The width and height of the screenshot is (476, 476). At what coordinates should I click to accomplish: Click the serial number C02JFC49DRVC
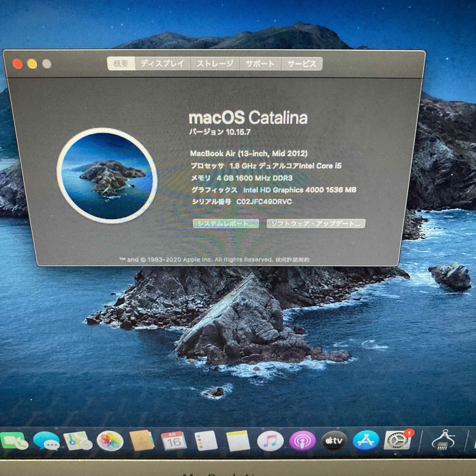tap(264, 202)
